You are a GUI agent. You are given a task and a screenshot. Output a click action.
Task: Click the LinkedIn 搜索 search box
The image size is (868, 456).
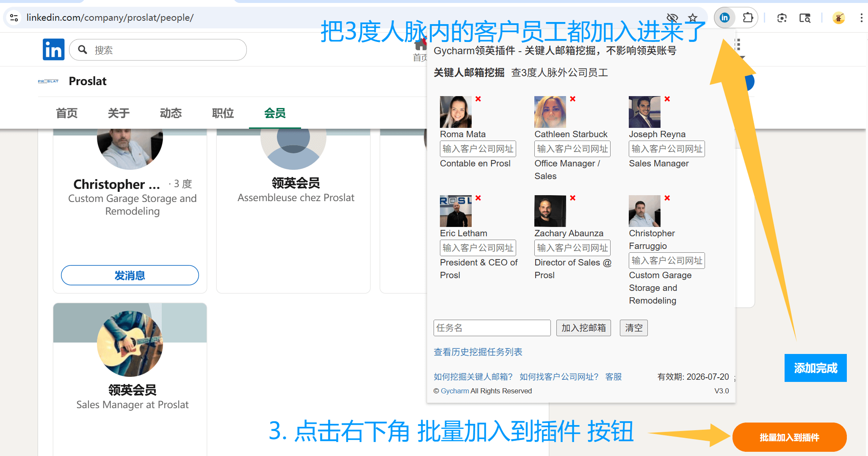[158, 50]
